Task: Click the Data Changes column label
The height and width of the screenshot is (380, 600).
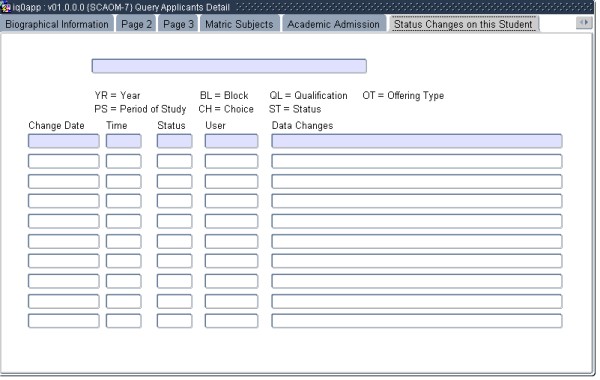Action: [302, 126]
